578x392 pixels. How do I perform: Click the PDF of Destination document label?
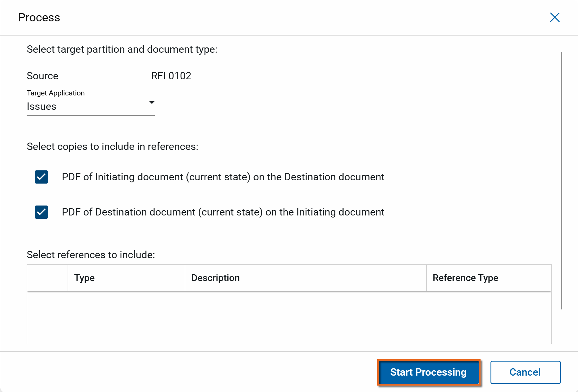pyautogui.click(x=223, y=212)
